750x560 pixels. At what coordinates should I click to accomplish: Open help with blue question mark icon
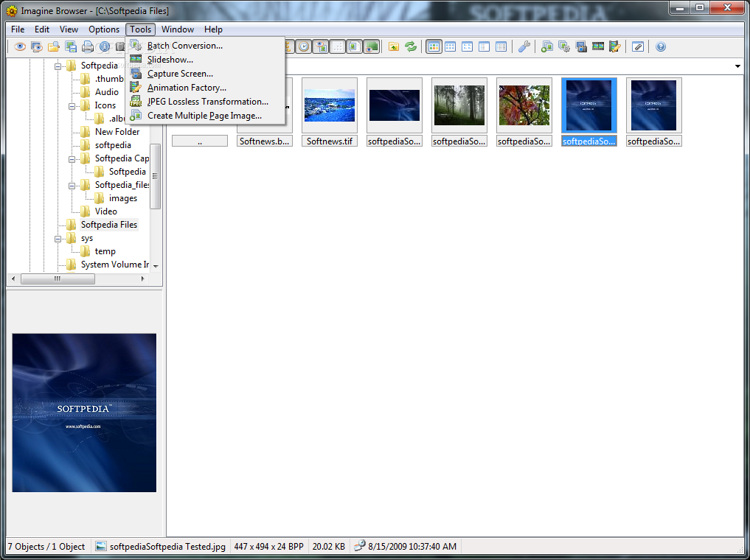pyautogui.click(x=661, y=47)
